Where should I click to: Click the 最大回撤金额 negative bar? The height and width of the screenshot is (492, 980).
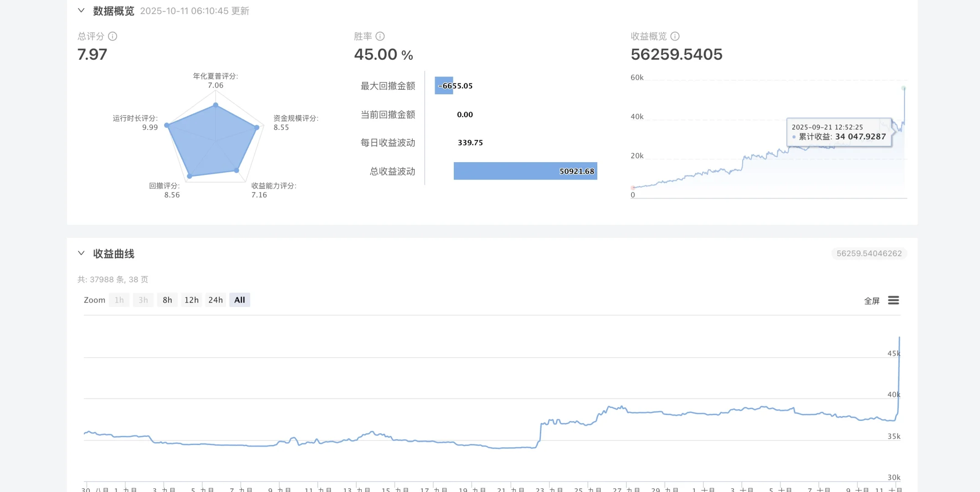click(443, 86)
